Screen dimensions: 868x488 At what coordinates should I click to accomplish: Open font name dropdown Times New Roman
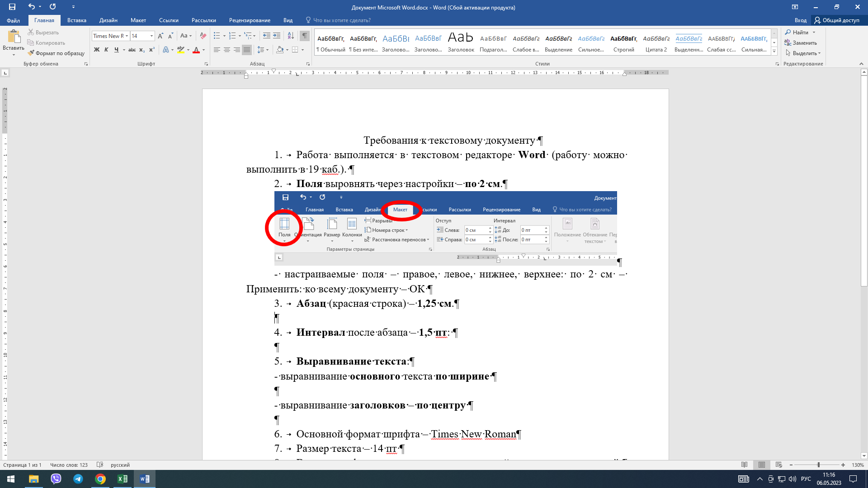127,36
